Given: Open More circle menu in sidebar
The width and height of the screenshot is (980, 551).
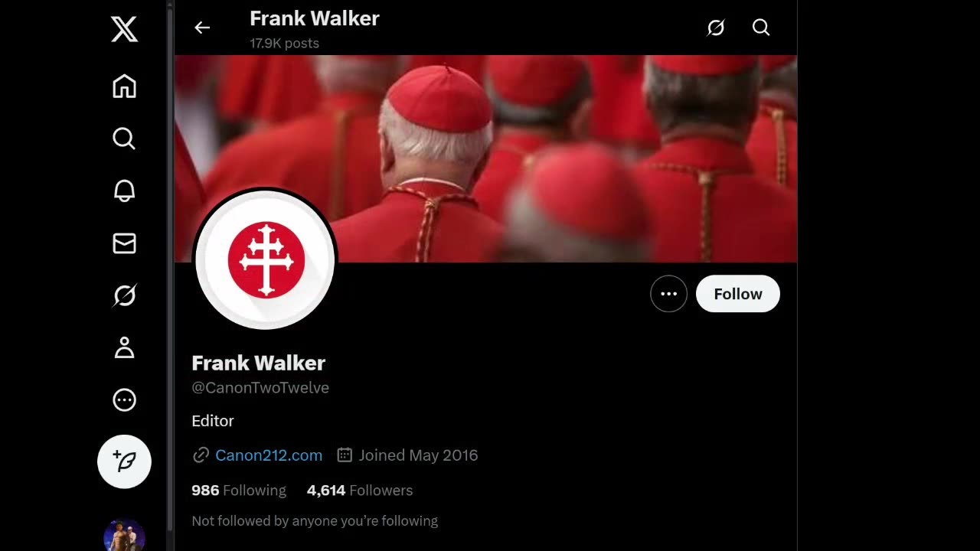Looking at the screenshot, I should (124, 399).
